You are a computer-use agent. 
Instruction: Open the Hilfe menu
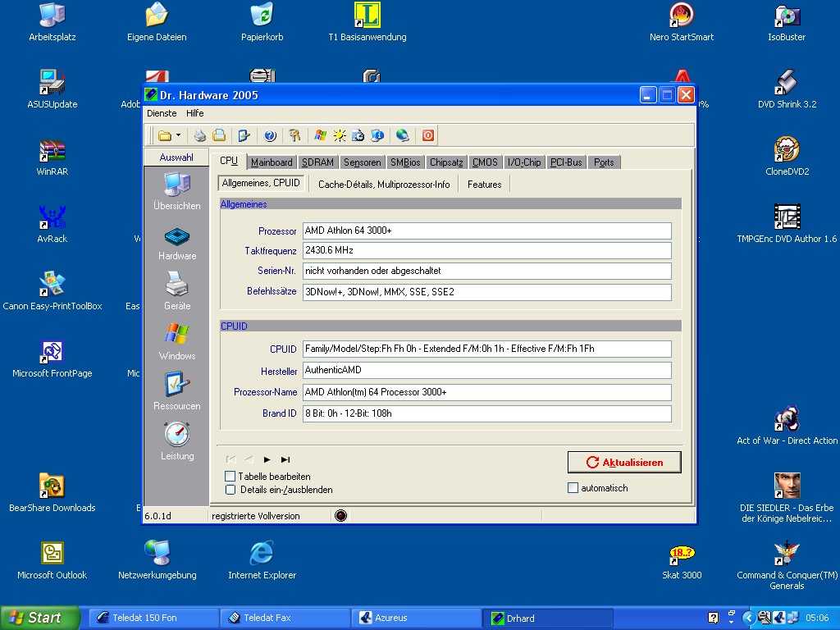[195, 113]
